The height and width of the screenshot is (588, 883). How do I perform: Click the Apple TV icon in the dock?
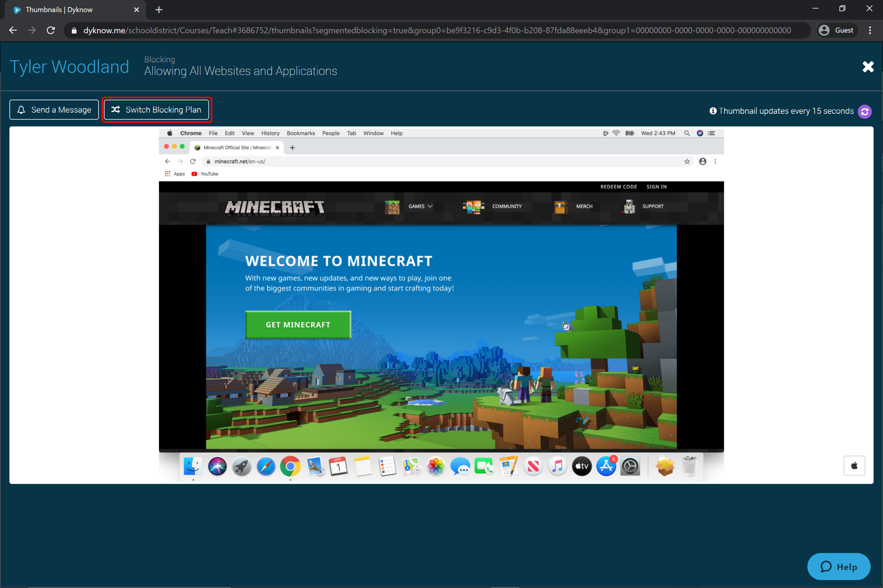pyautogui.click(x=582, y=466)
